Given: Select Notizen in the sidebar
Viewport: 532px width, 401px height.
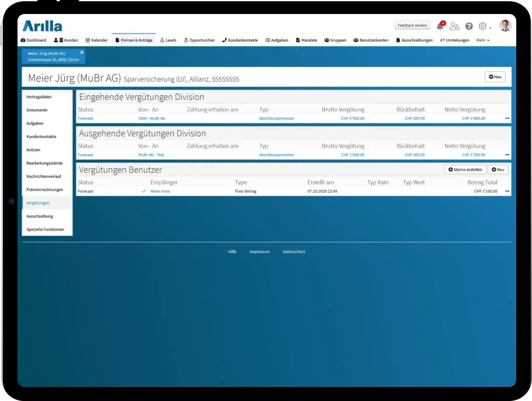Looking at the screenshot, I should 33,150.
